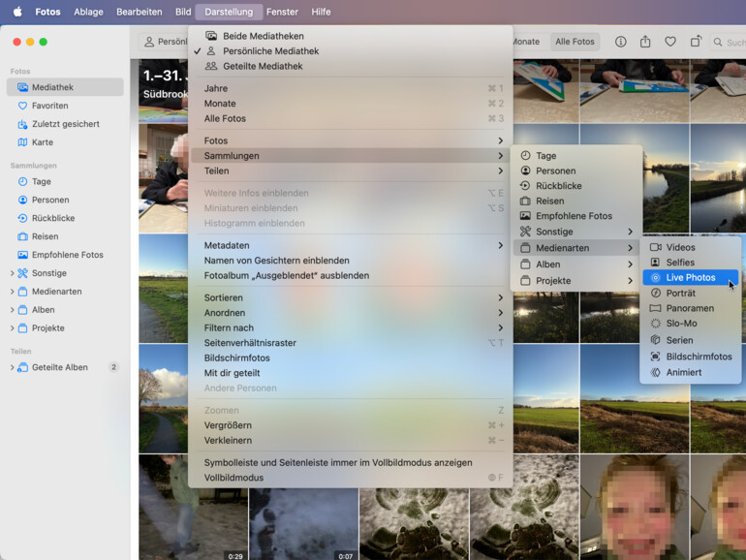Open Favoriten in the sidebar
Screen dimensions: 746x560
49,106
